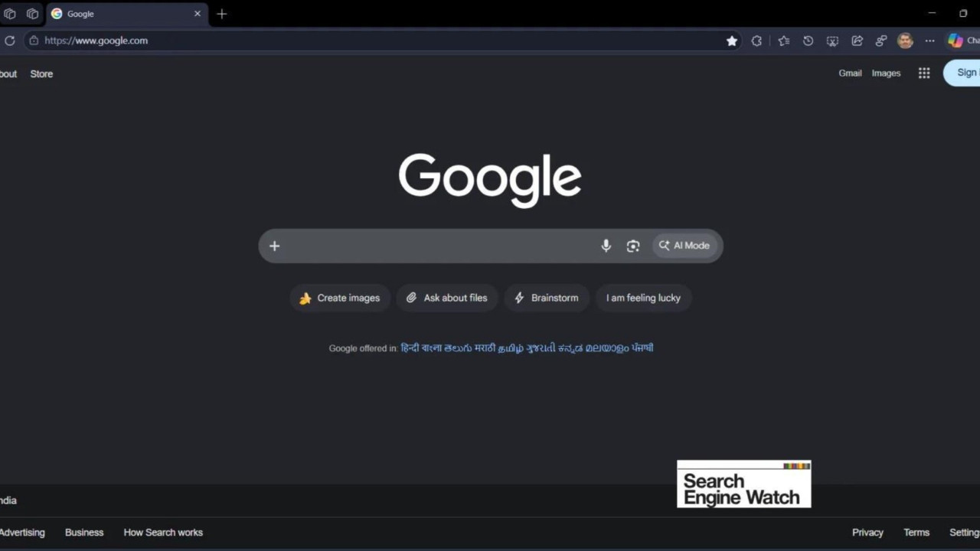Open the Images link
Viewport: 980px width, 551px height.
pos(886,73)
